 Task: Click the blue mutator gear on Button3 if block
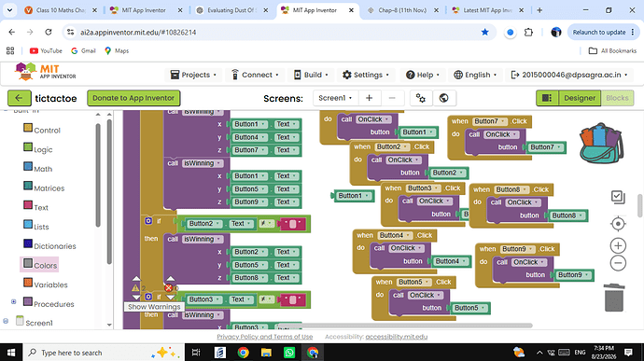[x=148, y=297]
